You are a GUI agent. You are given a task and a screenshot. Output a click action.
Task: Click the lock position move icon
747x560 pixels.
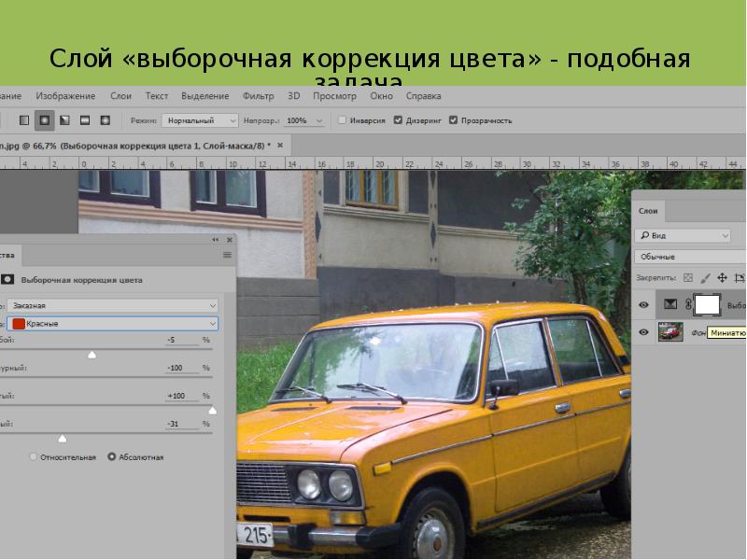[x=722, y=277]
